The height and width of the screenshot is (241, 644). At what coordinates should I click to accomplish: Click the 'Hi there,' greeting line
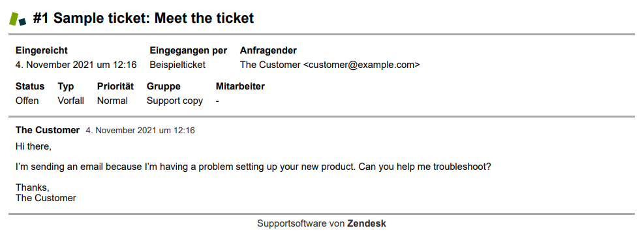coord(33,146)
